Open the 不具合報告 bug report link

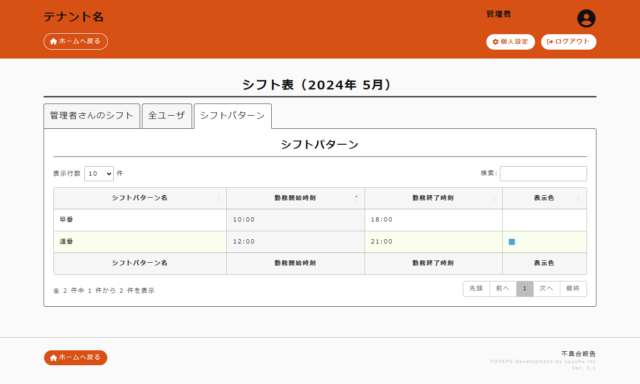(x=578, y=354)
